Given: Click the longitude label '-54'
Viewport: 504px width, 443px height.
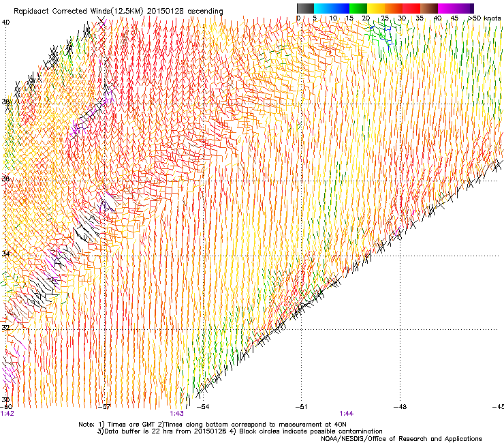Looking at the screenshot, I should tap(203, 407).
